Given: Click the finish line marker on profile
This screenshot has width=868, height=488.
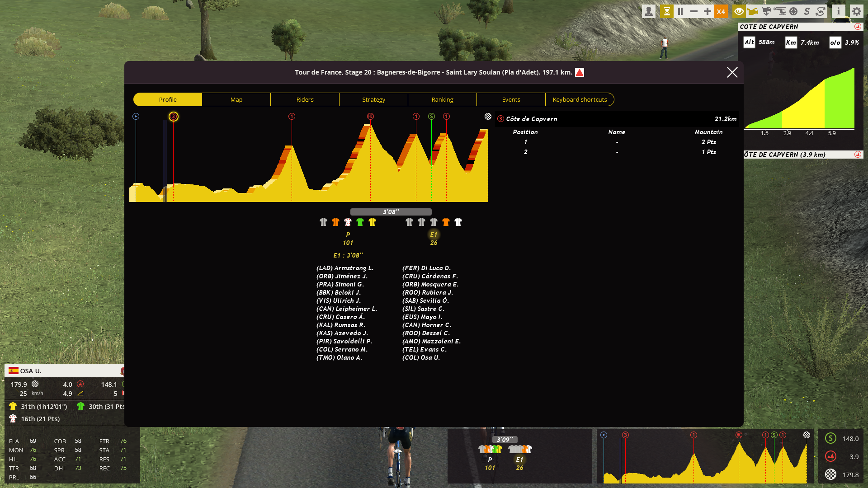Looking at the screenshot, I should click(x=488, y=117).
